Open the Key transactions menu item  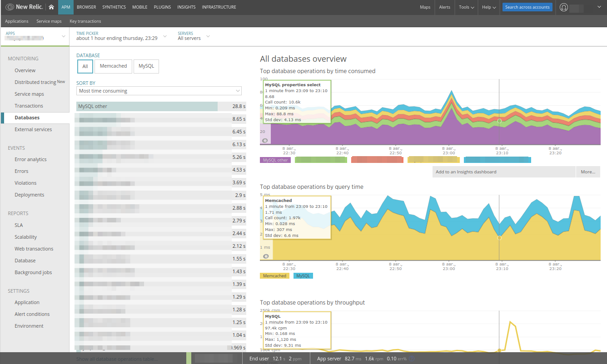pos(85,21)
